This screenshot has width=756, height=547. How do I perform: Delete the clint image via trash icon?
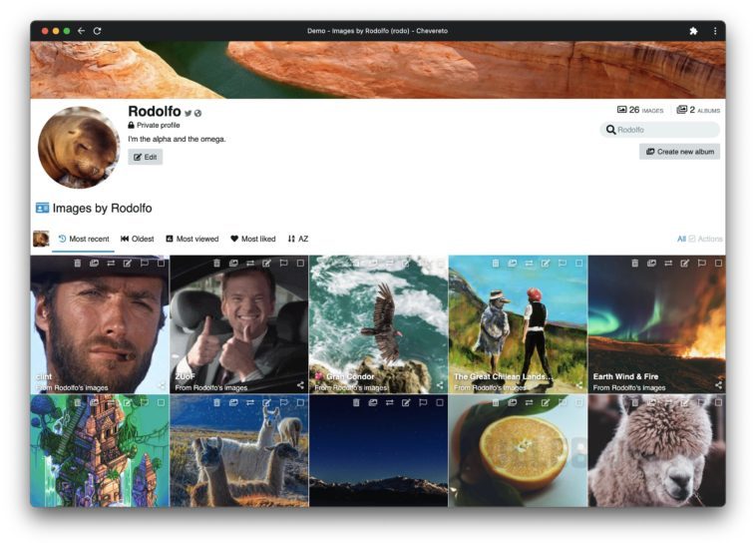point(77,264)
